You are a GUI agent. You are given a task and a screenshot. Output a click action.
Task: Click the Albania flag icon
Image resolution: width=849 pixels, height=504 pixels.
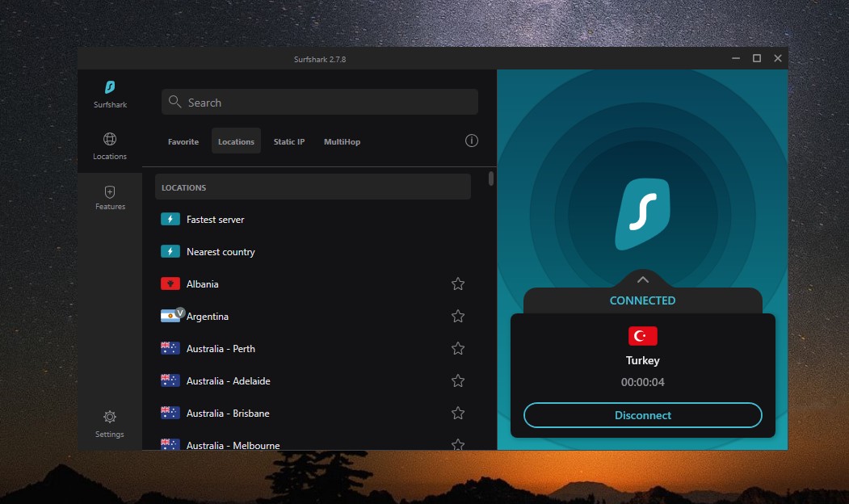click(x=170, y=283)
